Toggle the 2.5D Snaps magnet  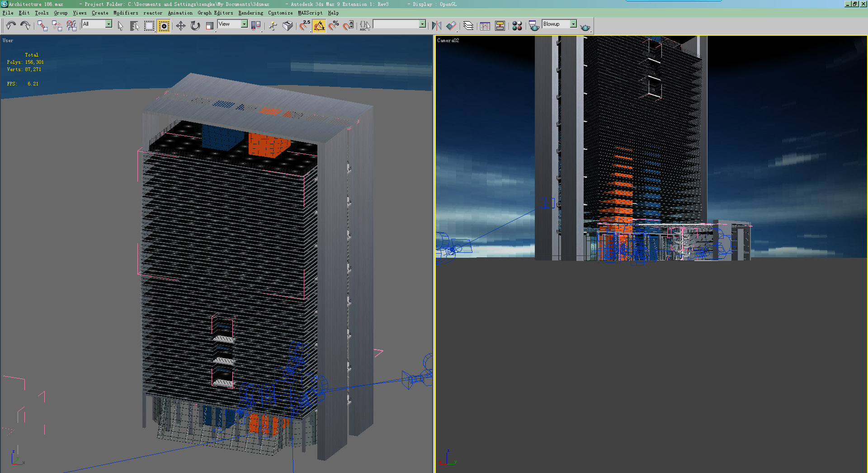305,25
